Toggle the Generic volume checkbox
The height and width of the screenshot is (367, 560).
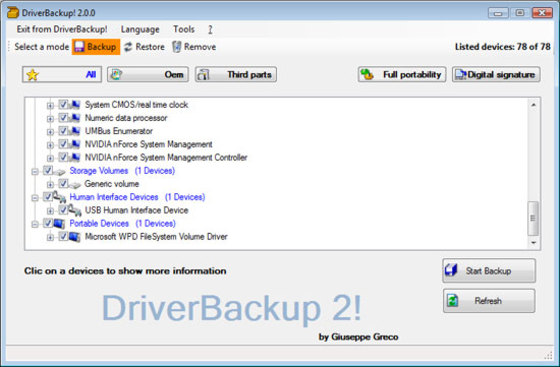[64, 184]
